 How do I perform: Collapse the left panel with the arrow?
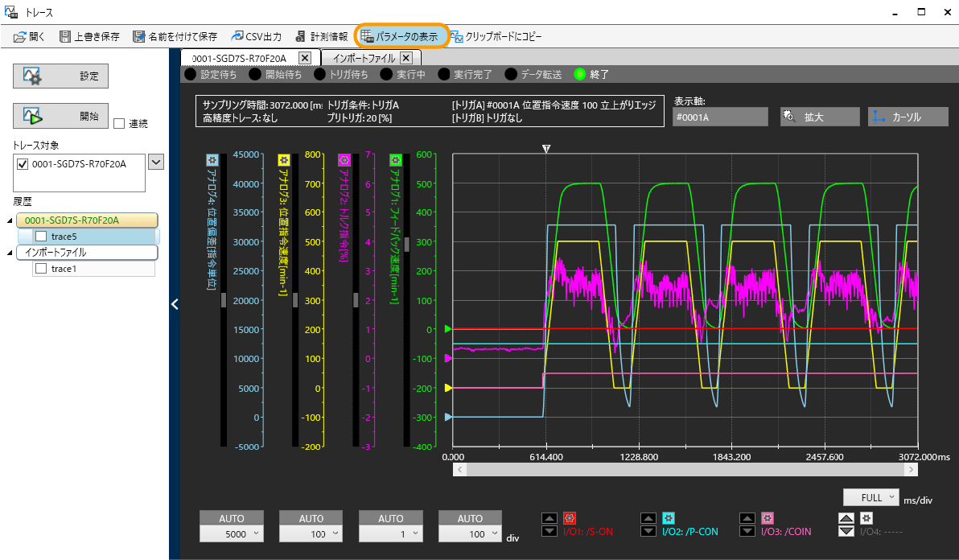(175, 303)
